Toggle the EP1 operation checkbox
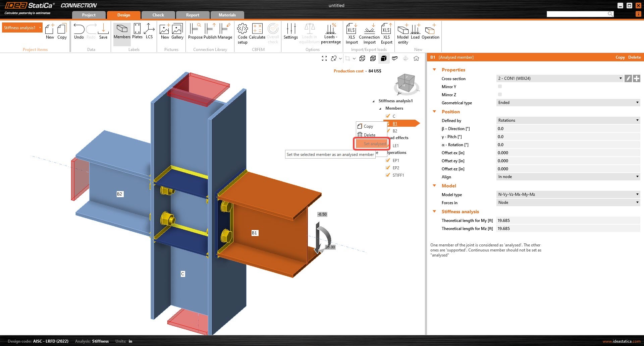Image resolution: width=644 pixels, height=346 pixels. tap(388, 160)
